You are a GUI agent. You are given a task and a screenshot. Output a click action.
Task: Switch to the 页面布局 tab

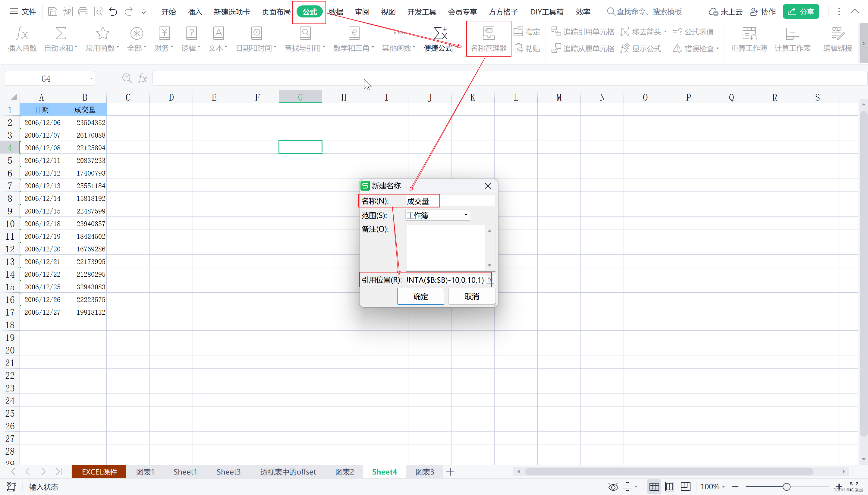276,12
